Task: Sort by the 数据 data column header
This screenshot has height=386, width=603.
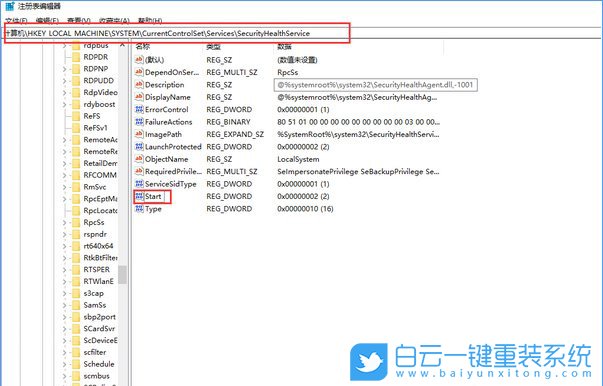Action: [284, 47]
